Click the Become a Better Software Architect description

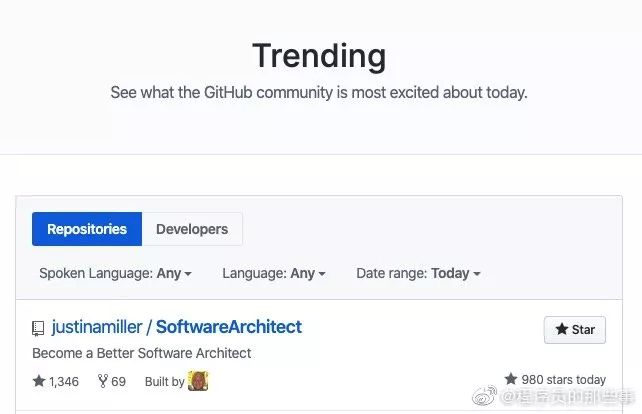click(142, 353)
